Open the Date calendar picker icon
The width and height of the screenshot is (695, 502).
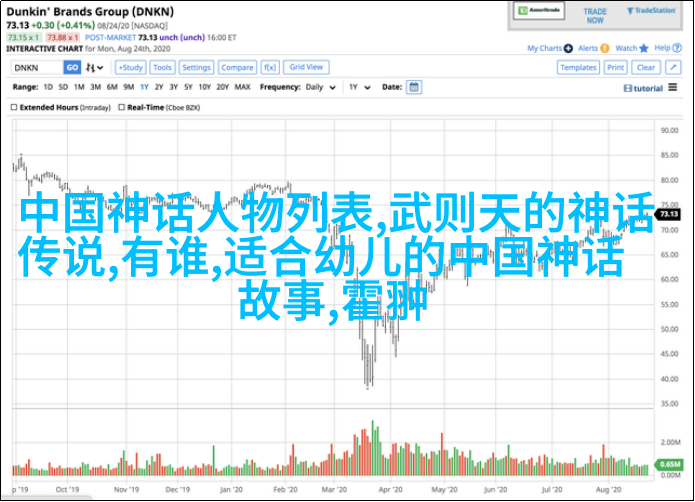[x=414, y=87]
